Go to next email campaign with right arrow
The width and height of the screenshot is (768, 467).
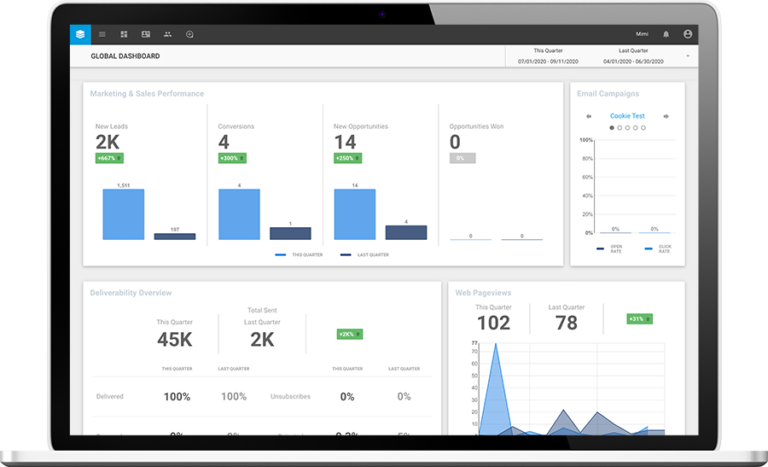[x=666, y=116]
